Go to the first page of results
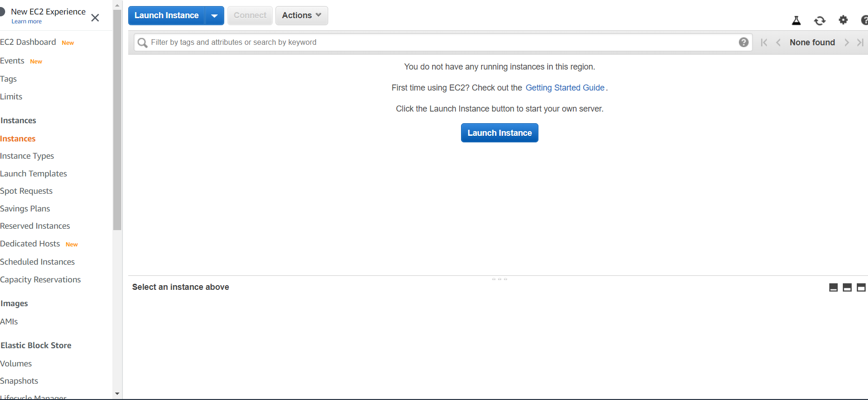The height and width of the screenshot is (400, 868). click(x=764, y=42)
